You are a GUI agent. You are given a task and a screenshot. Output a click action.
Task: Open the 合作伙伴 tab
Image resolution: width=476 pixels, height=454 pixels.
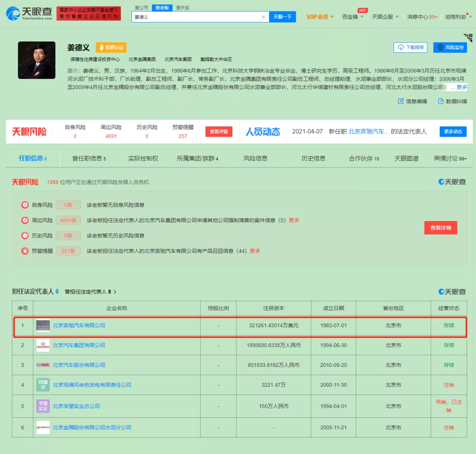[364, 159]
